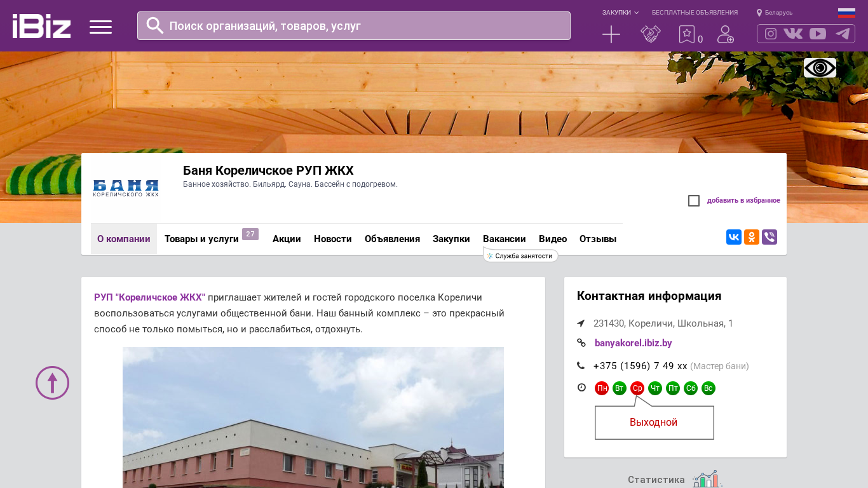This screenshot has height=488, width=868.
Task: Click the «Служба занятости» badge
Action: [x=521, y=255]
